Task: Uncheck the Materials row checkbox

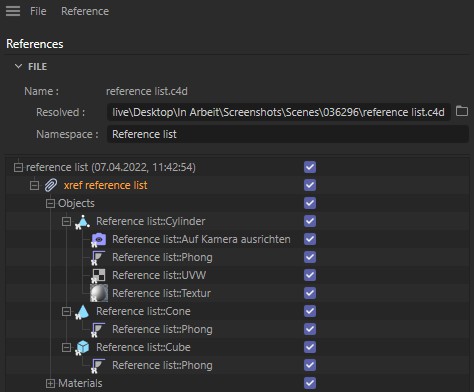Action: click(310, 383)
